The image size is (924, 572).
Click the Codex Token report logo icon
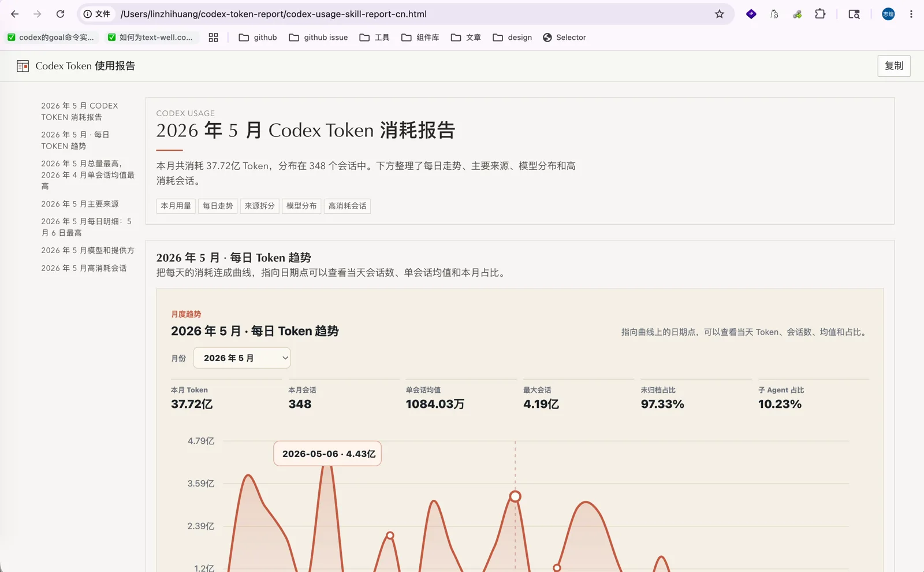coord(23,66)
